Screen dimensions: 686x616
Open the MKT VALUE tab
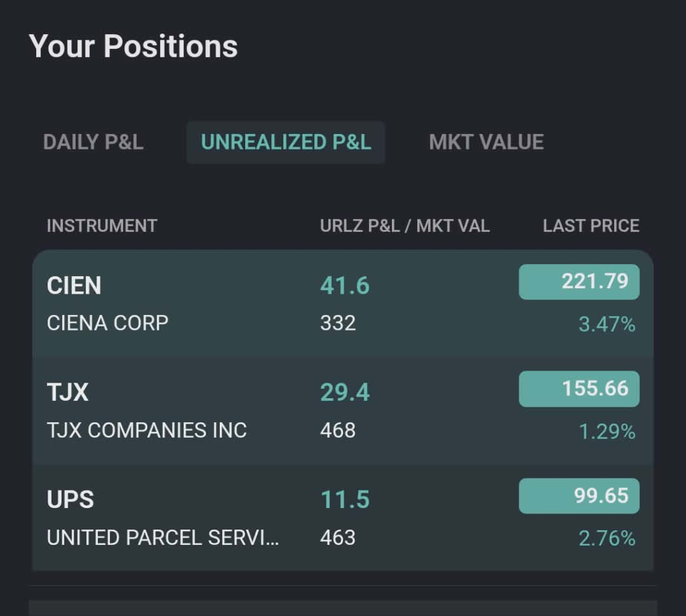point(486,142)
